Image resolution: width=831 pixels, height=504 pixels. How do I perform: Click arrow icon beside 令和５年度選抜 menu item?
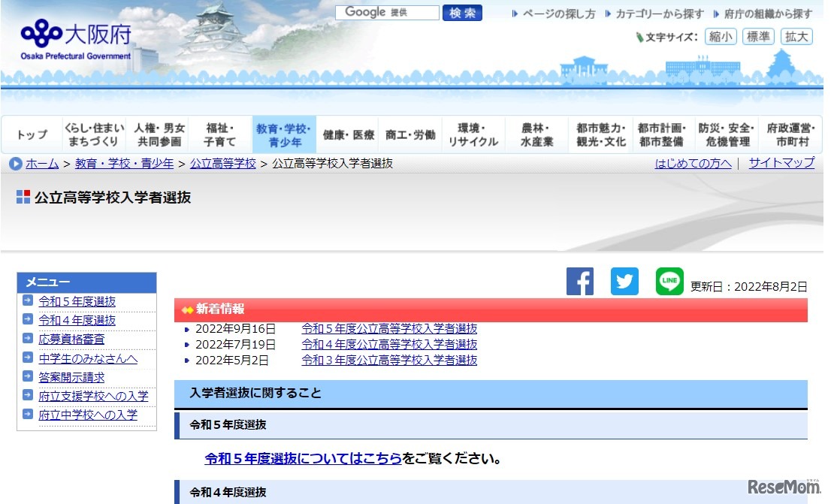pyautogui.click(x=28, y=300)
